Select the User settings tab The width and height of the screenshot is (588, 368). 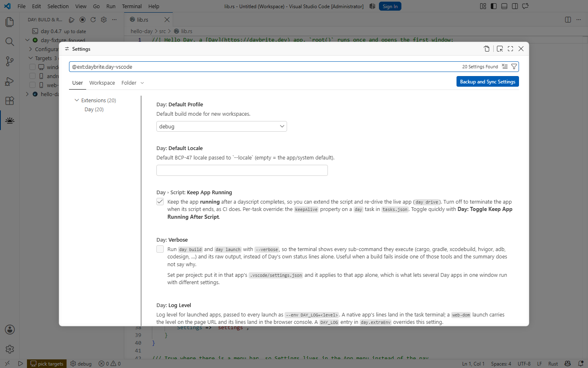78,83
